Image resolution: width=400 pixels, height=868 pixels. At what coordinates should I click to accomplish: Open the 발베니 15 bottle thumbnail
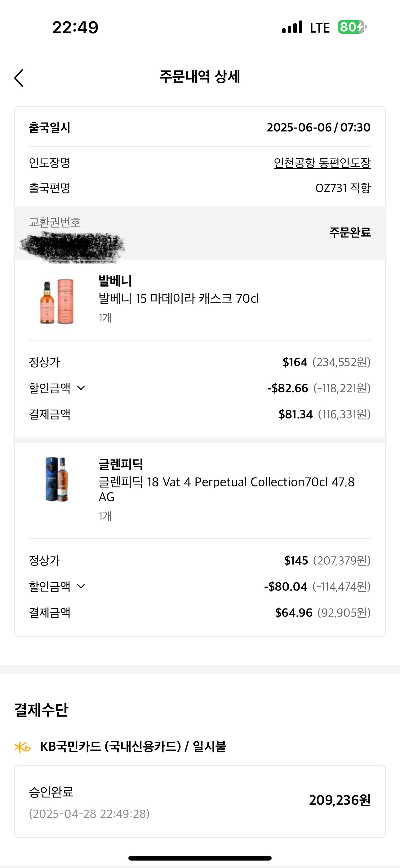[56, 301]
